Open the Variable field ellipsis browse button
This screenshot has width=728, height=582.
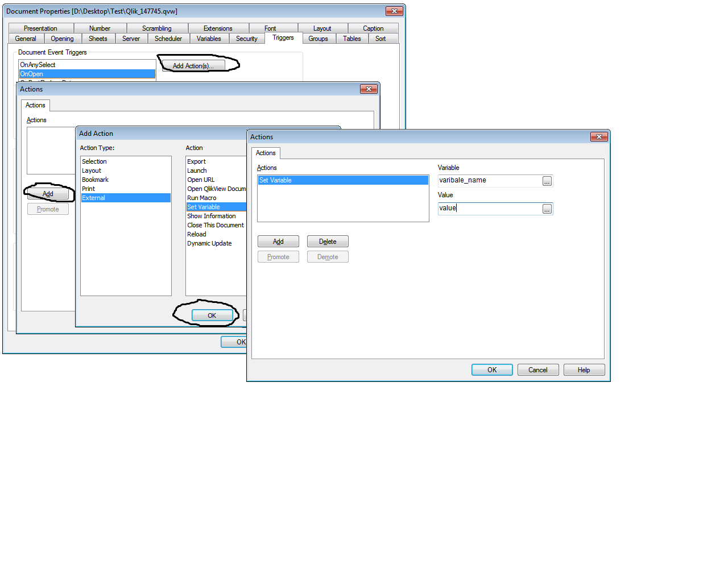coord(547,181)
